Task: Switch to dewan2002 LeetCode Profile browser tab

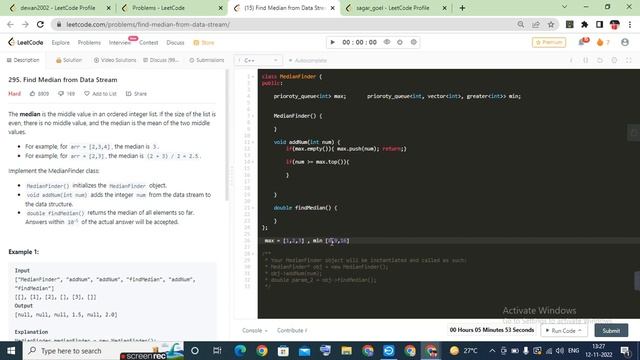Action: click(57, 8)
